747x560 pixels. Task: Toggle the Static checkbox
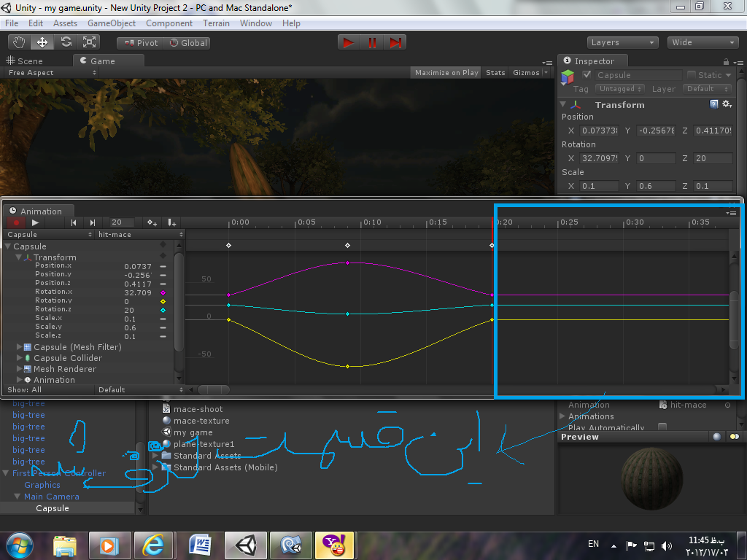691,75
